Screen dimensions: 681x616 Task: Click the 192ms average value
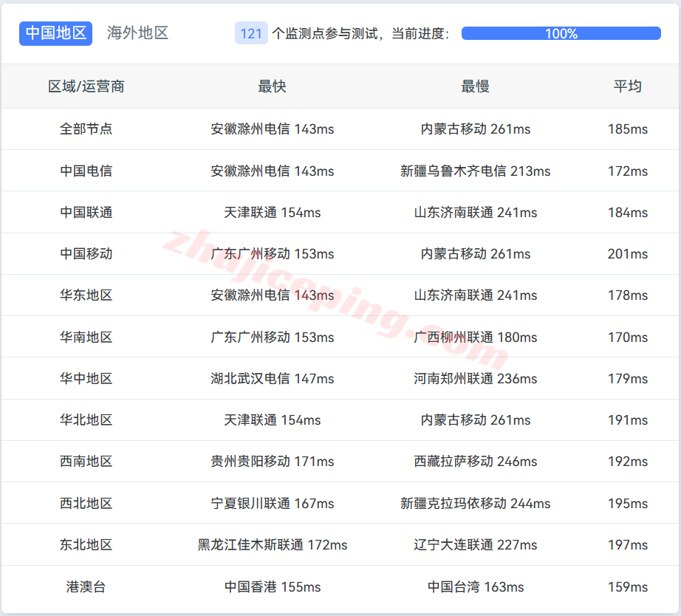[x=628, y=462]
